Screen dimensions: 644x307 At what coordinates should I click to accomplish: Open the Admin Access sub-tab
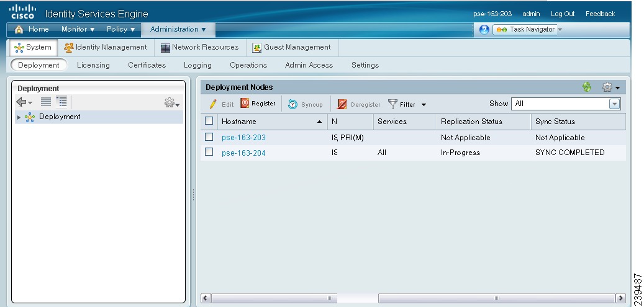[x=309, y=65]
